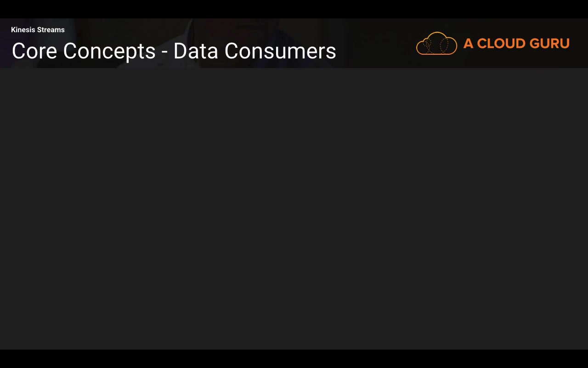Click the letter 'C' starting the title

coord(18,51)
